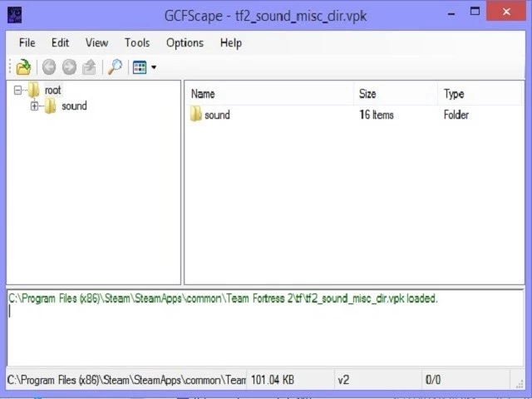This screenshot has height=399, width=532.
Task: Open the Help menu
Action: (231, 42)
